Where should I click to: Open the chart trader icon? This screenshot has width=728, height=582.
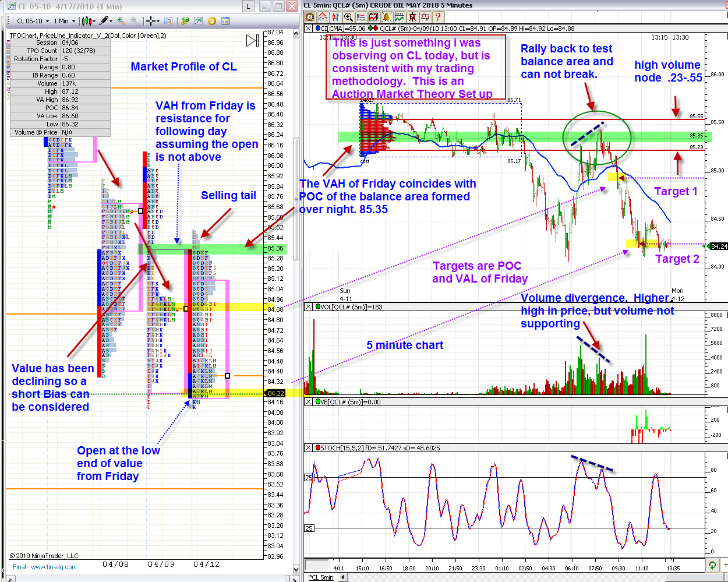[x=185, y=21]
